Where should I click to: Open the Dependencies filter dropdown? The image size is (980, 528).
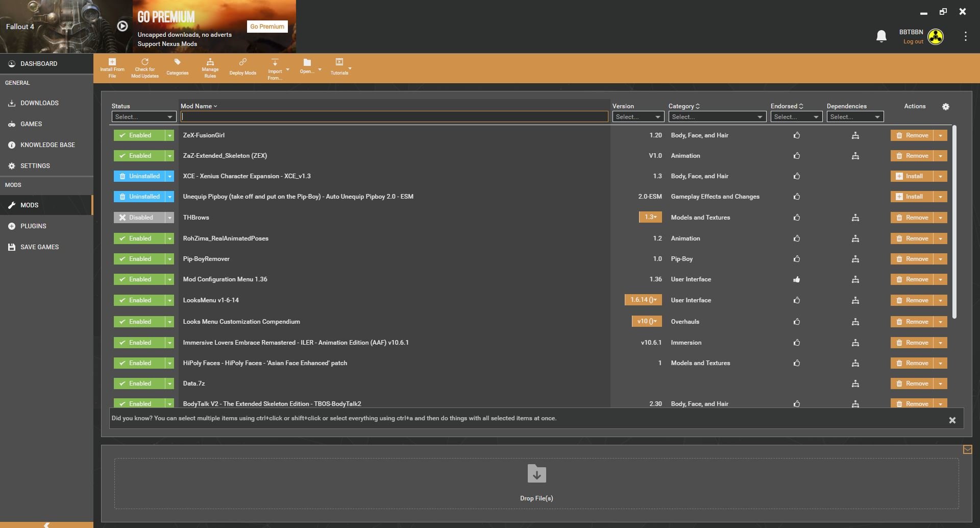[x=855, y=117]
